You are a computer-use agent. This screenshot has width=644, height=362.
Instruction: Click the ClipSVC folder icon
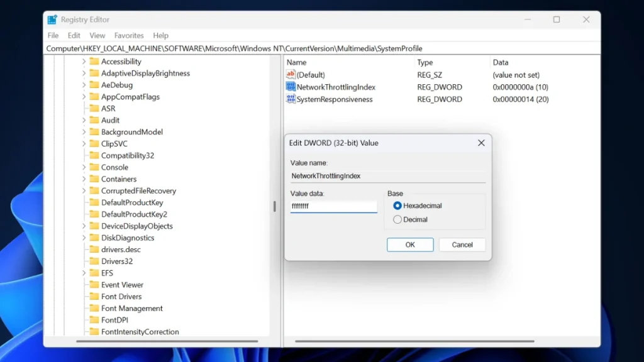tap(94, 144)
